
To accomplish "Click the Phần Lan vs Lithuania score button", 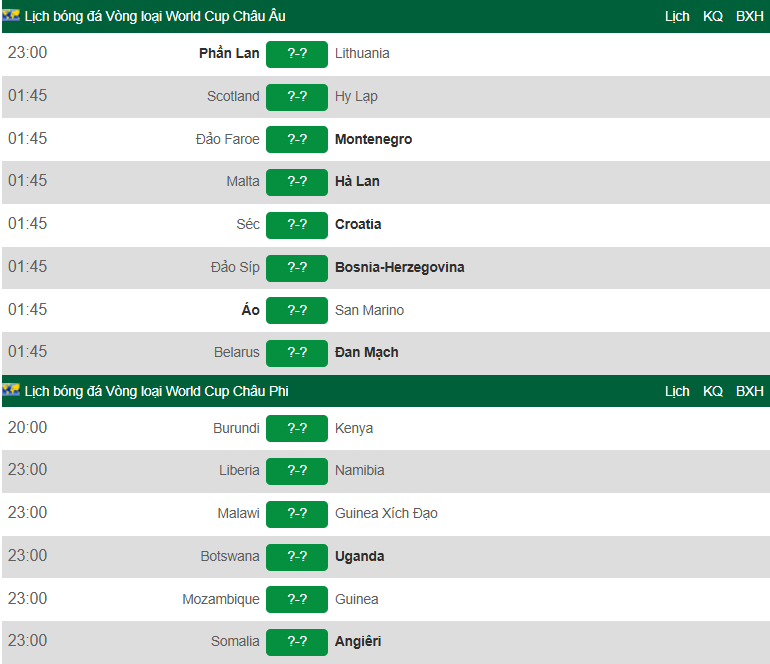I will [x=297, y=54].
